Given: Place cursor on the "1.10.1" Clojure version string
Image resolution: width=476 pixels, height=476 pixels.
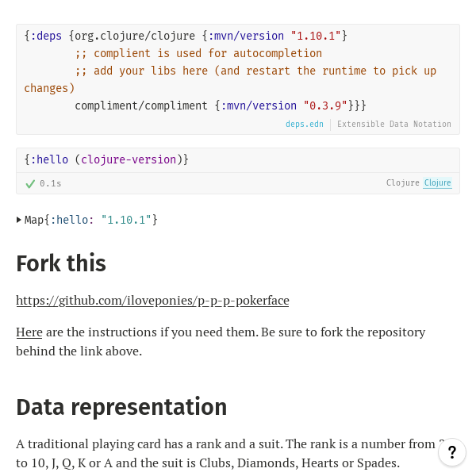Looking at the screenshot, I should coord(316,36).
